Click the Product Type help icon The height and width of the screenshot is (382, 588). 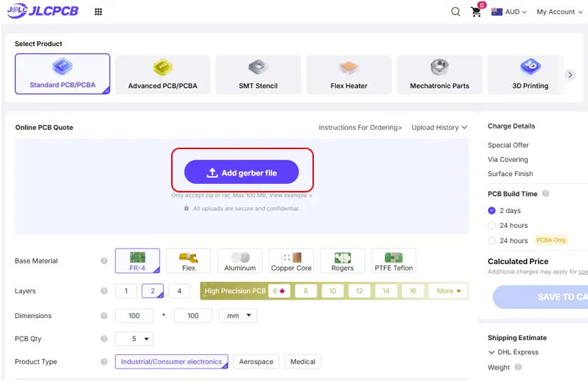(x=104, y=361)
